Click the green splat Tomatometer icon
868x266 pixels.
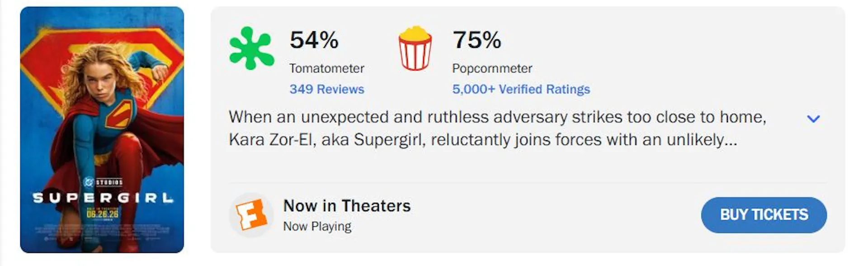point(251,48)
